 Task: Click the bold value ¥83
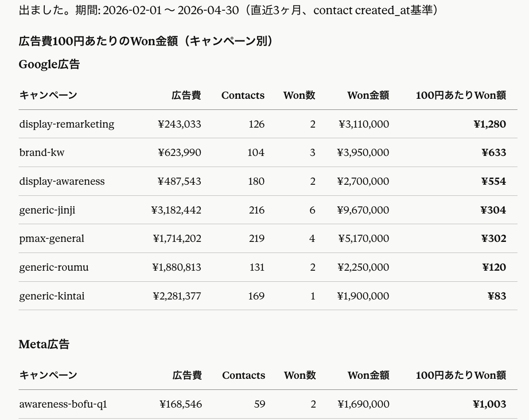497,296
